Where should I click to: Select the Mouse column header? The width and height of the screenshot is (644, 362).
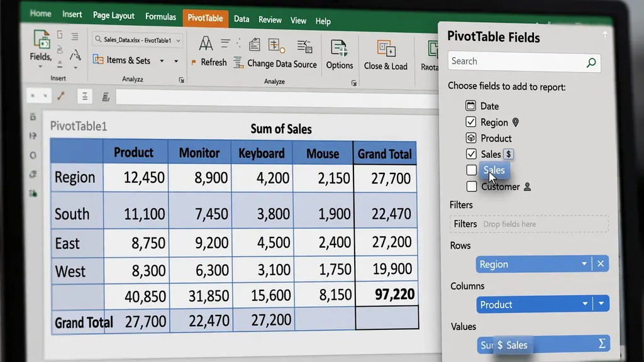323,153
